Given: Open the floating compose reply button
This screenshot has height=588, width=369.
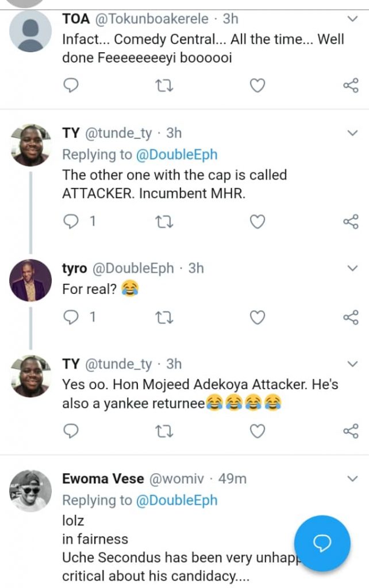Looking at the screenshot, I should [322, 543].
